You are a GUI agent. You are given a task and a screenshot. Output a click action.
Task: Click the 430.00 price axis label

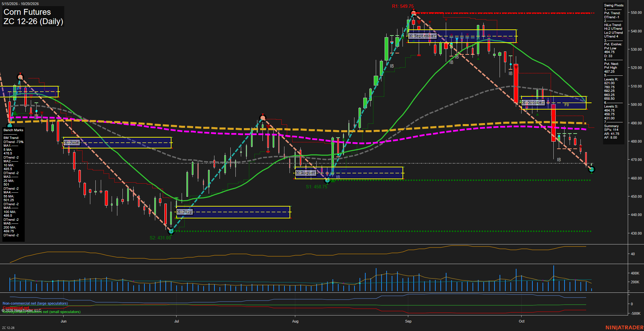(x=636, y=233)
